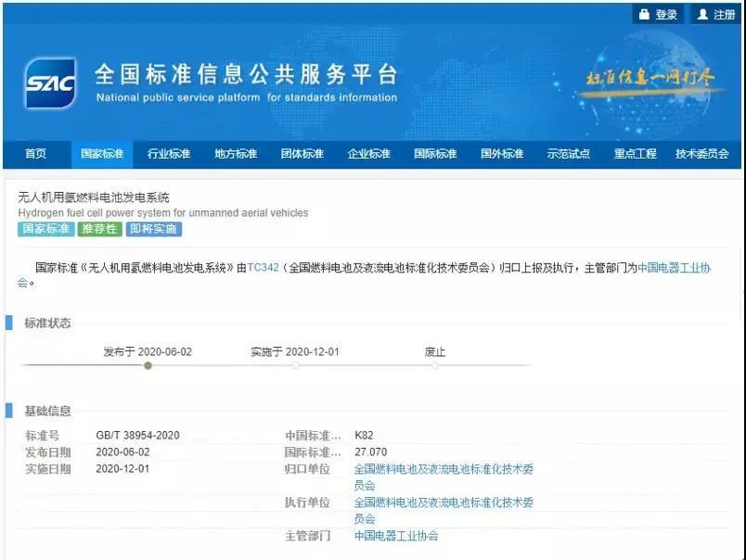Click the 实施于 2020-12-01 timeline marker
The width and height of the screenshot is (746, 560).
[x=295, y=365]
